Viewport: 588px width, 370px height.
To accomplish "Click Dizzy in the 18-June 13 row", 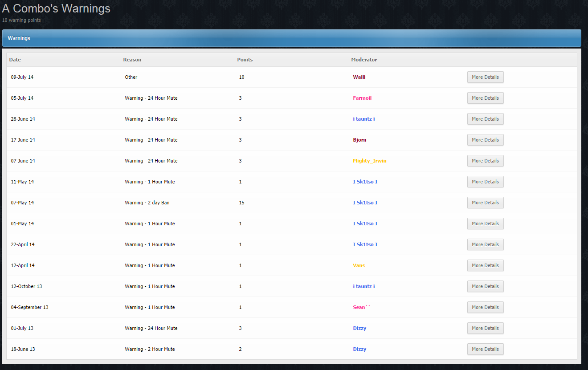I will 359,349.
